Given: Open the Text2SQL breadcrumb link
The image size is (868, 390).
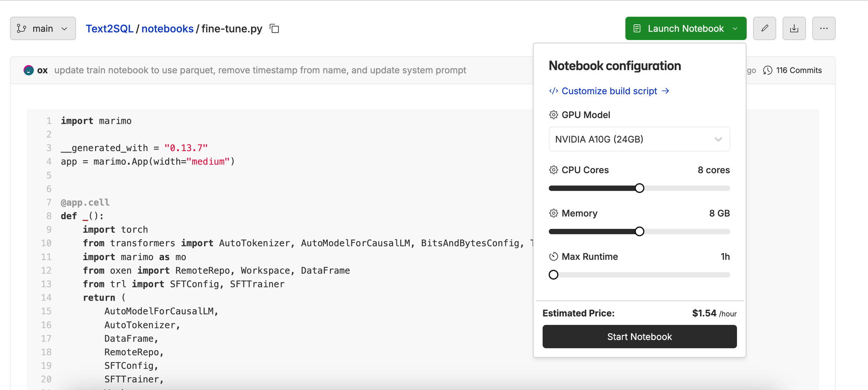Looking at the screenshot, I should tap(109, 29).
